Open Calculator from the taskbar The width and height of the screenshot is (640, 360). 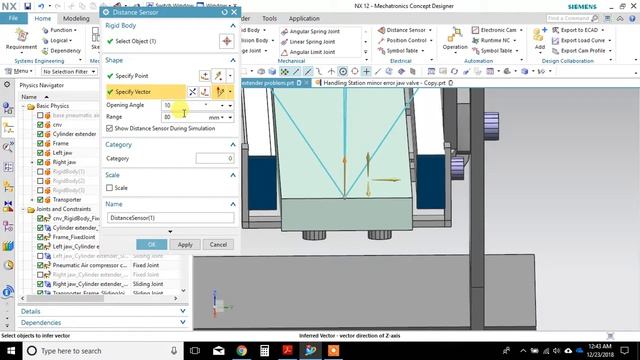click(264, 351)
